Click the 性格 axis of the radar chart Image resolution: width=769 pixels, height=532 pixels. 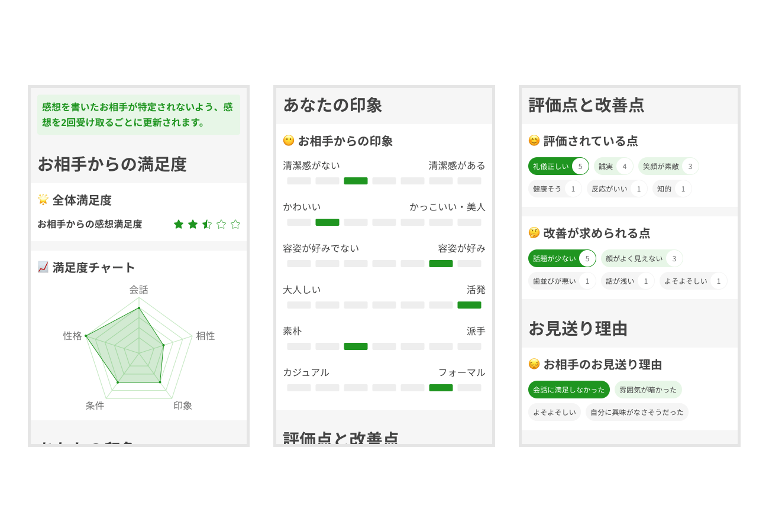(x=73, y=336)
